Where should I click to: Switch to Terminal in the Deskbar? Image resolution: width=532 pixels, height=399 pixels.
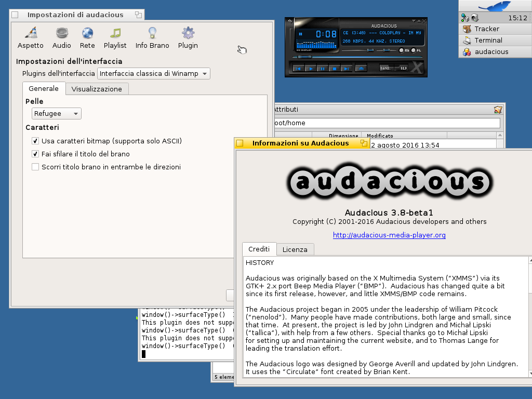click(x=495, y=41)
